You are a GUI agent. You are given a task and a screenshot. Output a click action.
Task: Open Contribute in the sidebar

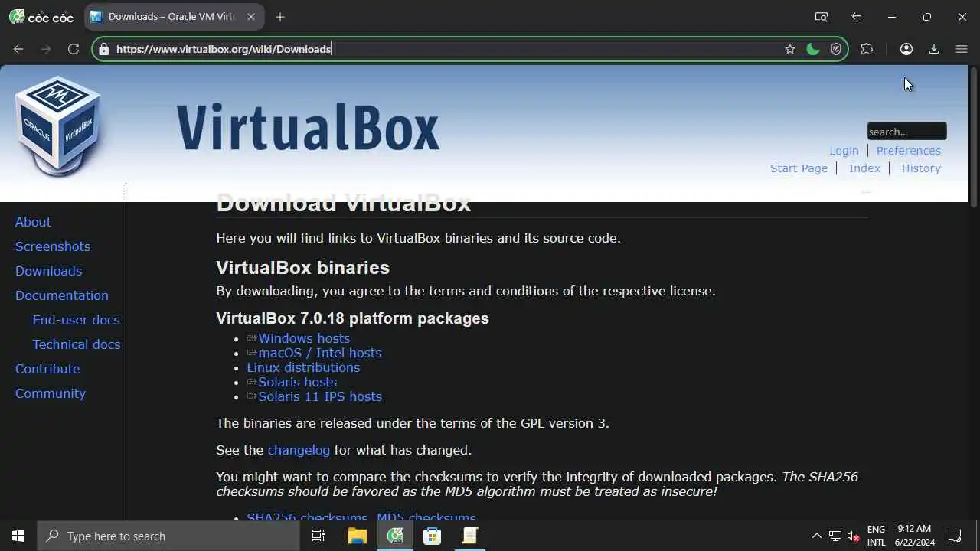[x=47, y=369]
